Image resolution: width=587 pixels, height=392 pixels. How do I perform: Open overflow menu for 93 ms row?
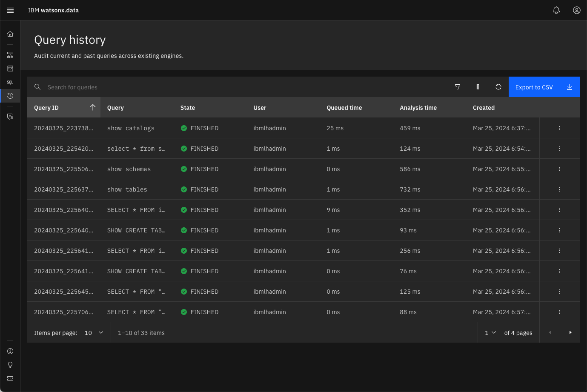pyautogui.click(x=560, y=230)
